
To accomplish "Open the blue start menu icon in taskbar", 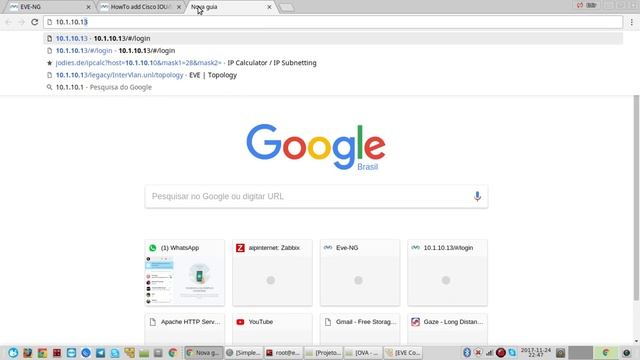I will 13,353.
